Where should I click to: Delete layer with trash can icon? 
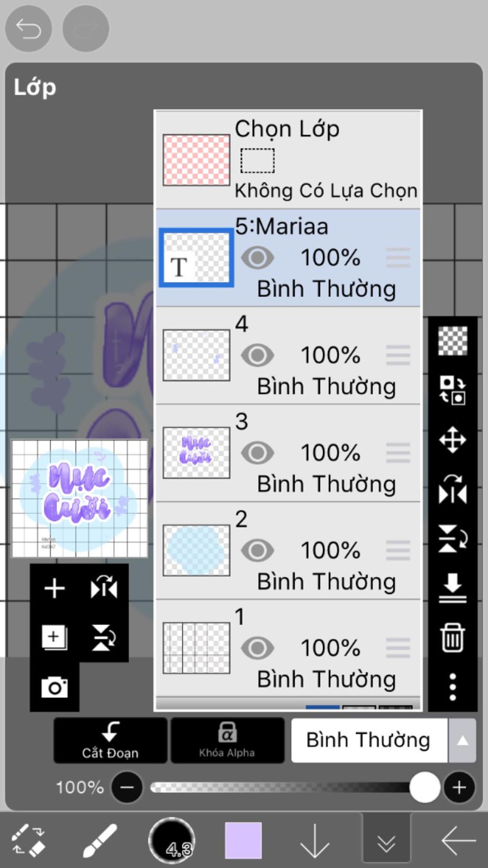pos(452,637)
